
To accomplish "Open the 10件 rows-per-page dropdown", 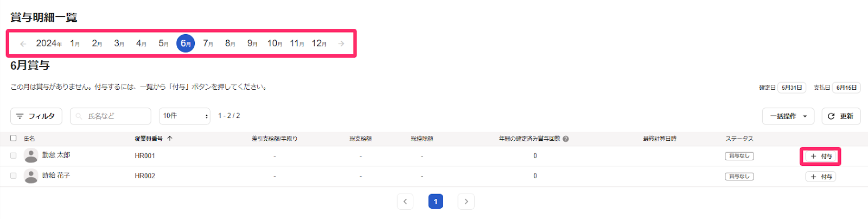I will pos(184,116).
